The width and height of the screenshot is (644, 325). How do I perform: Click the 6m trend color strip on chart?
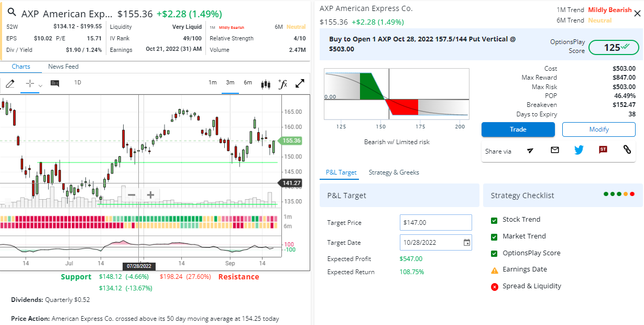pyautogui.click(x=139, y=225)
